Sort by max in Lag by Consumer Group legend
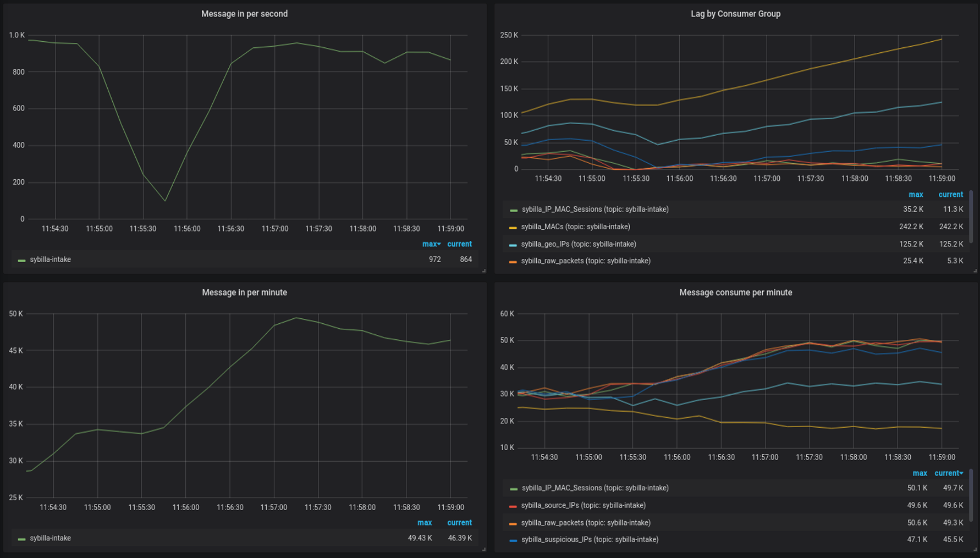The image size is (980, 558). 916,195
